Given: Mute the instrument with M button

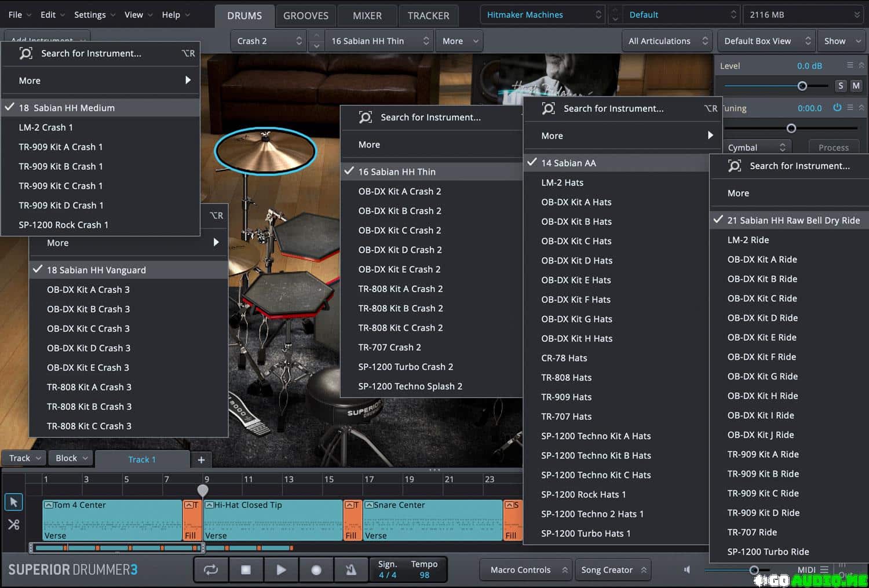Looking at the screenshot, I should [x=856, y=86].
